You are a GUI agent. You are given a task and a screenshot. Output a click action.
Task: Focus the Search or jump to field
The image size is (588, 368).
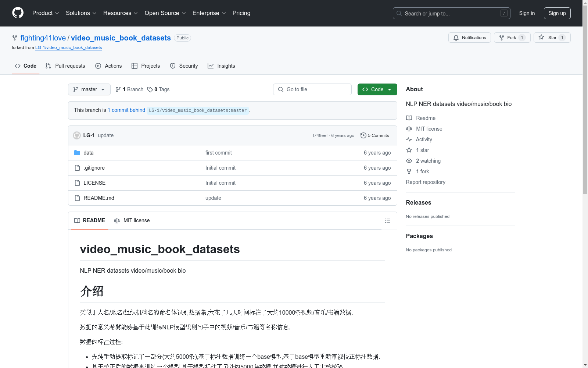pyautogui.click(x=451, y=13)
